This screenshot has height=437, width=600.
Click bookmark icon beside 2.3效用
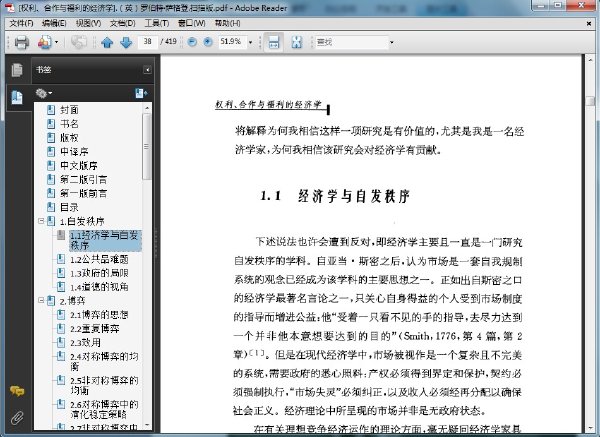pos(60,342)
